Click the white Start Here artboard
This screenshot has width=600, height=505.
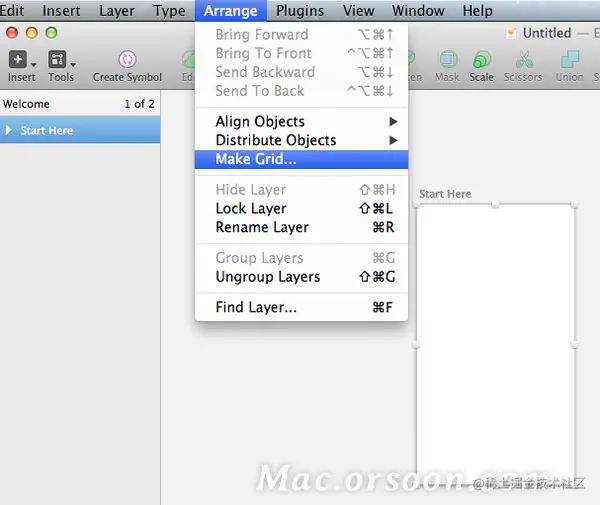click(496, 344)
